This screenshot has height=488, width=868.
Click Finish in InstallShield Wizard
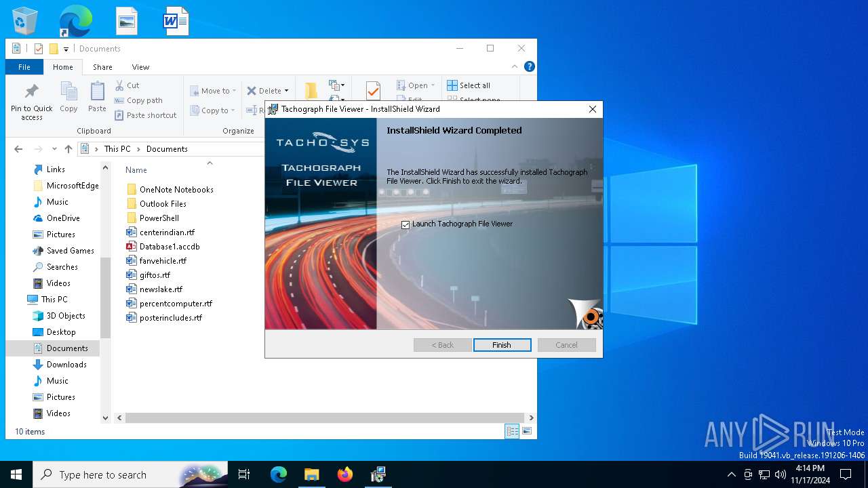502,345
